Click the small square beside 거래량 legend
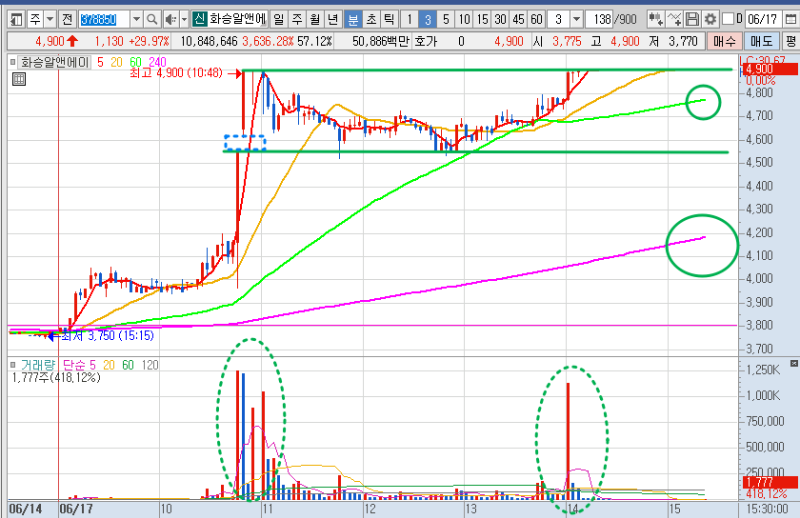The height and width of the screenshot is (518, 800). [13, 365]
